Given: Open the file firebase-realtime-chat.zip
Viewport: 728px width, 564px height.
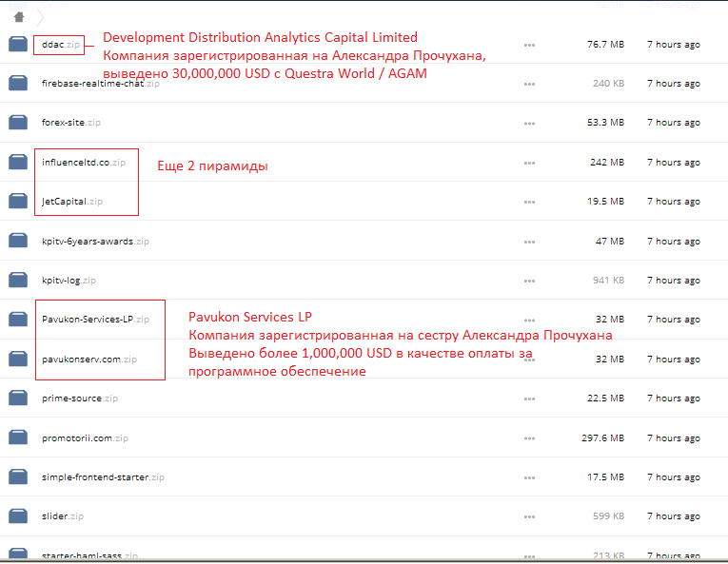Looking at the screenshot, I should (x=101, y=84).
